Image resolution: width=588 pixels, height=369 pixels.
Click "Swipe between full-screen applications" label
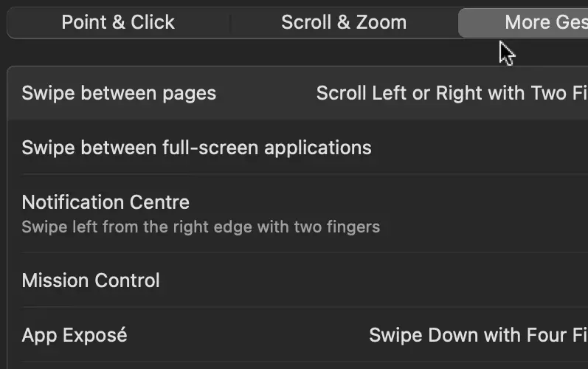[x=196, y=148]
